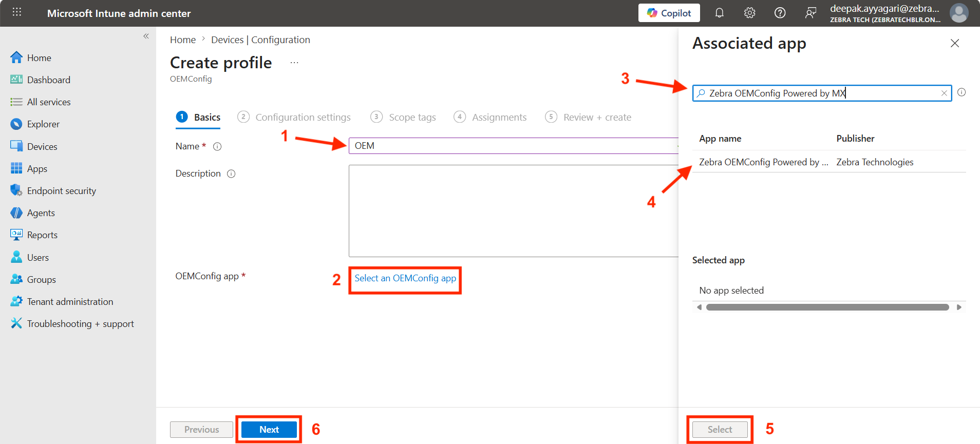Click Select an OEMConfig app link
The width and height of the screenshot is (980, 444).
(405, 278)
